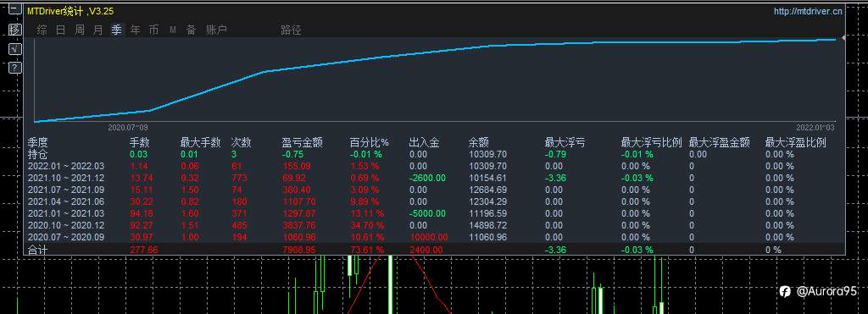Click the 最大浮亏 column header
868x314 pixels.
pos(565,143)
